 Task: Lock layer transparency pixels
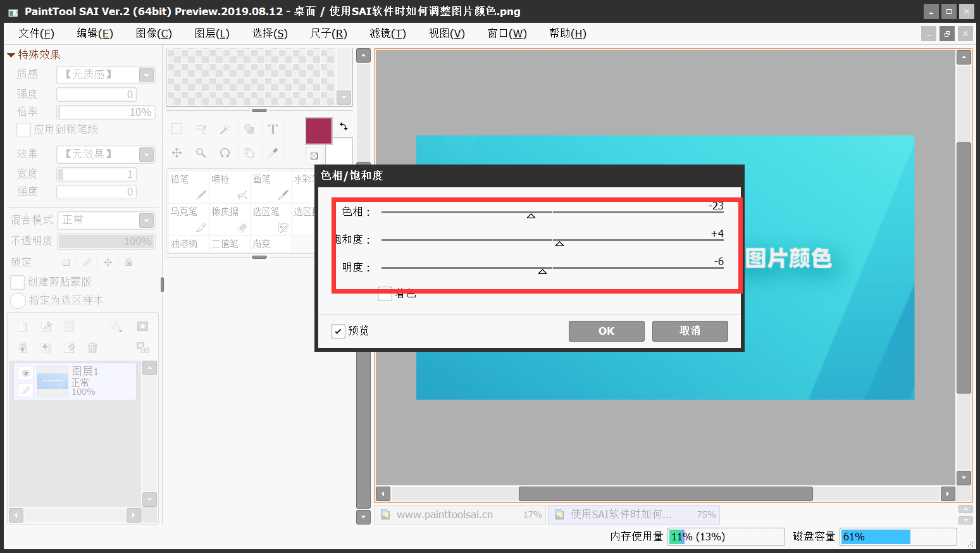coord(66,262)
